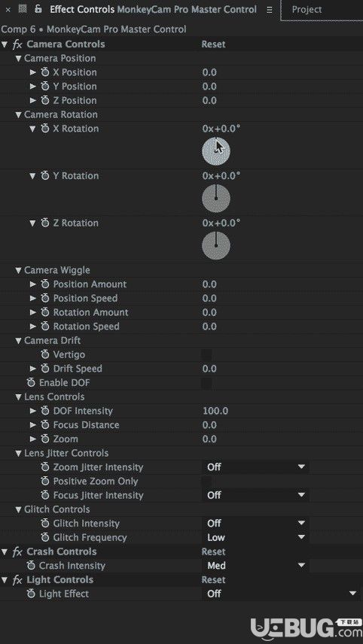Tick the Positive Zoom Only checkbox
This screenshot has width=363, height=644.
(206, 481)
